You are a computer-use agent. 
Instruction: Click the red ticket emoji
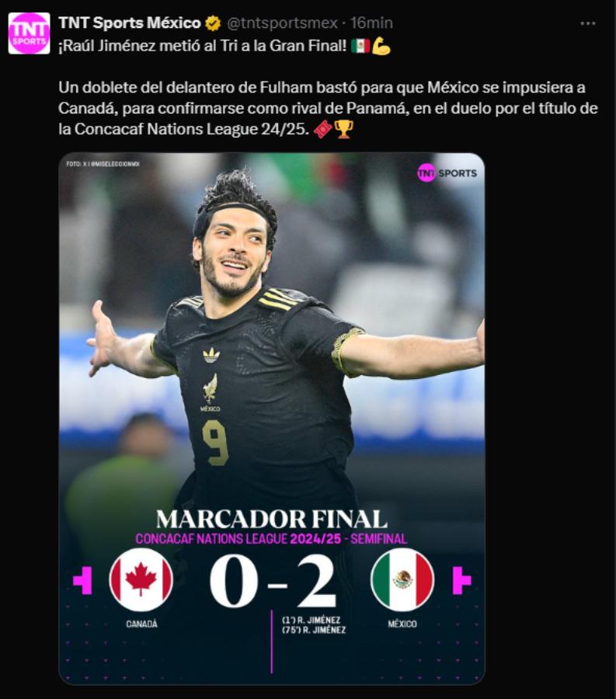pyautogui.click(x=323, y=129)
